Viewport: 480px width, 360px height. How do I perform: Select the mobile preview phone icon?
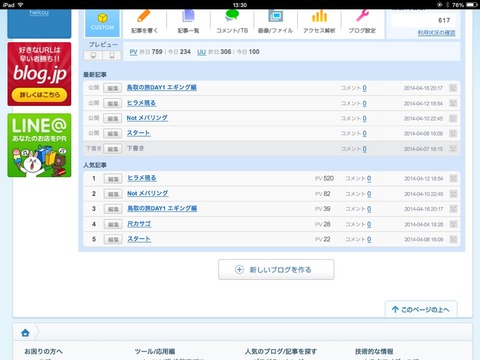point(112,55)
